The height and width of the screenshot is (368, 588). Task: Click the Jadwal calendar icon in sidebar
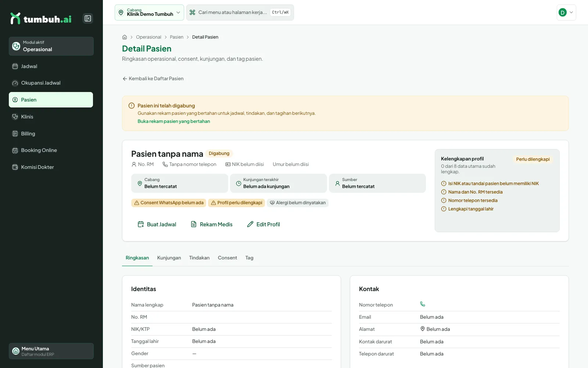(15, 66)
